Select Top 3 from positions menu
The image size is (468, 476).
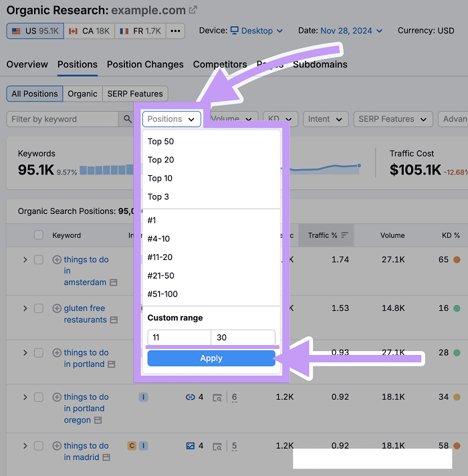(211, 197)
